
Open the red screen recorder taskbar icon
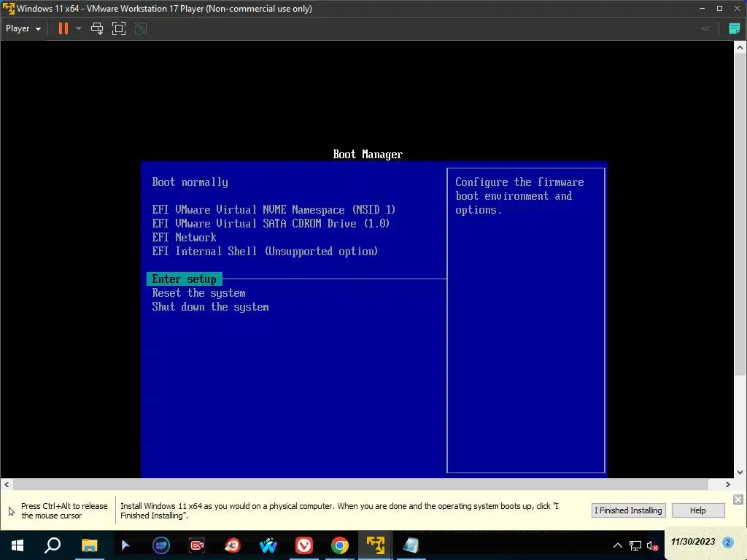(197, 545)
